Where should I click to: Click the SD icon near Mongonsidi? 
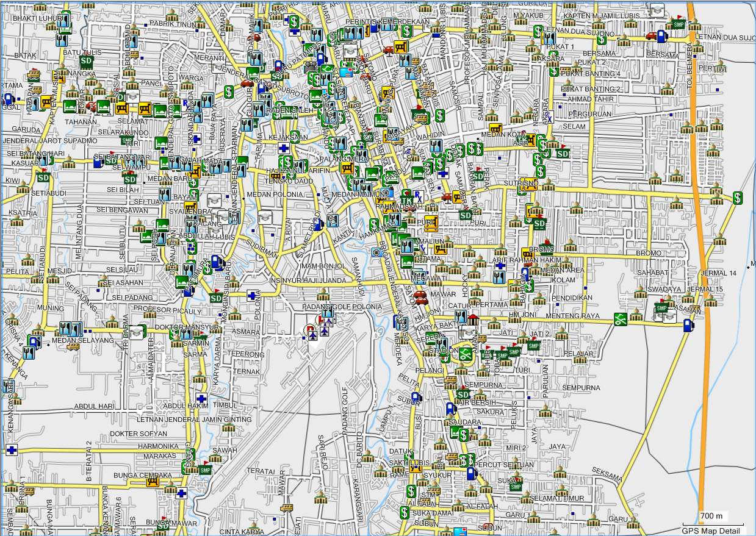pyautogui.click(x=216, y=298)
